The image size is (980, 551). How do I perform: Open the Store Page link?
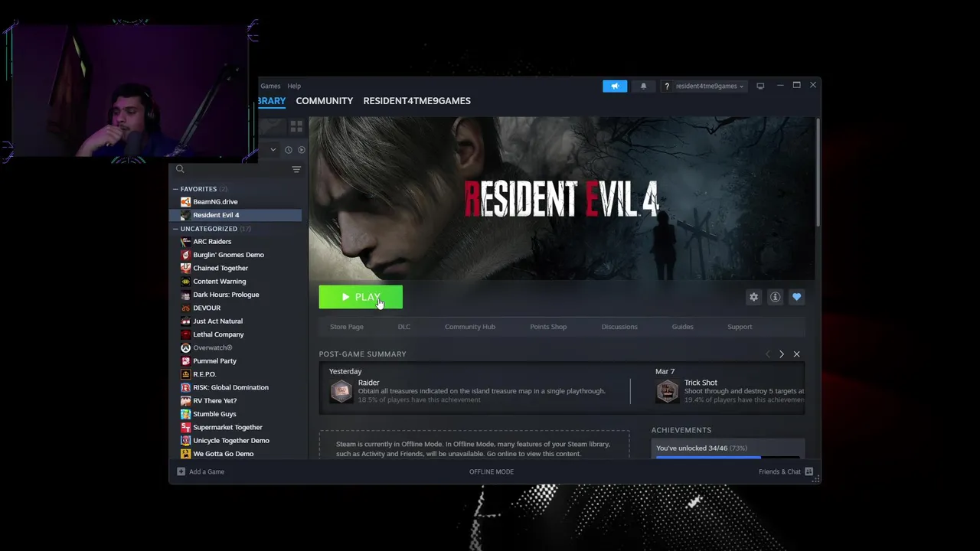coord(347,327)
